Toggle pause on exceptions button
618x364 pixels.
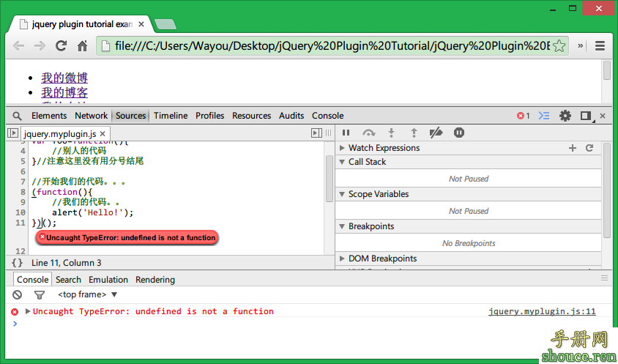coord(459,133)
